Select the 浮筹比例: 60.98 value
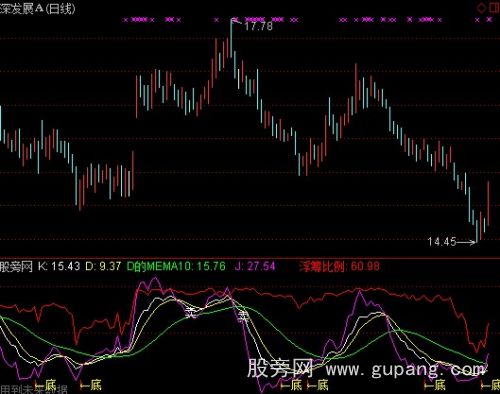Viewport: 500px width, 394px height. pyautogui.click(x=339, y=266)
